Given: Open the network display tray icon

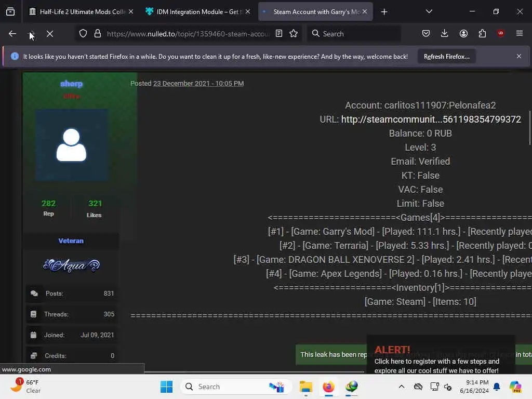Looking at the screenshot, I should [434, 387].
